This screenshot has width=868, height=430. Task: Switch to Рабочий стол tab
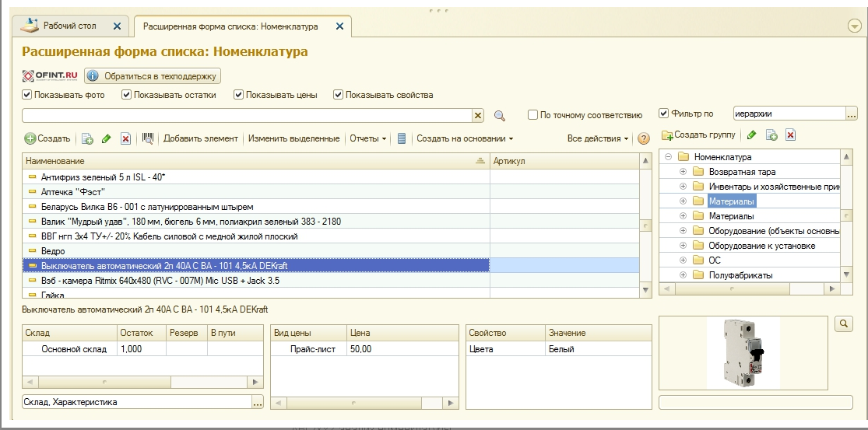[70, 26]
